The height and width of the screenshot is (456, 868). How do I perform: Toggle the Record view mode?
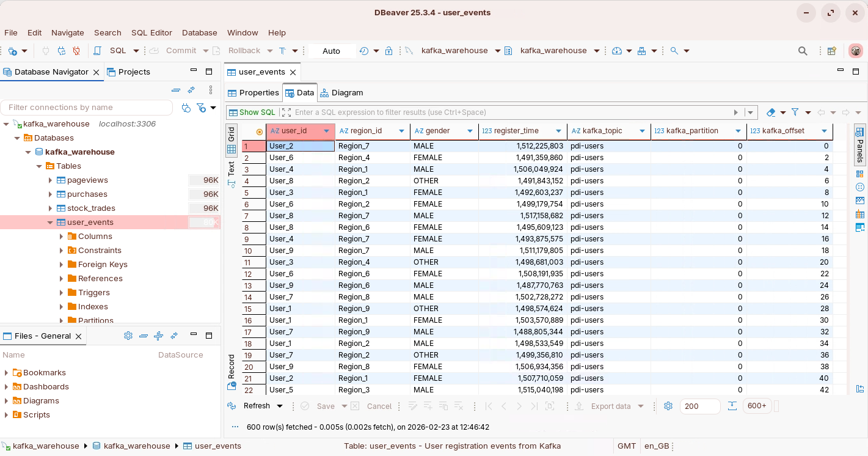pyautogui.click(x=232, y=367)
